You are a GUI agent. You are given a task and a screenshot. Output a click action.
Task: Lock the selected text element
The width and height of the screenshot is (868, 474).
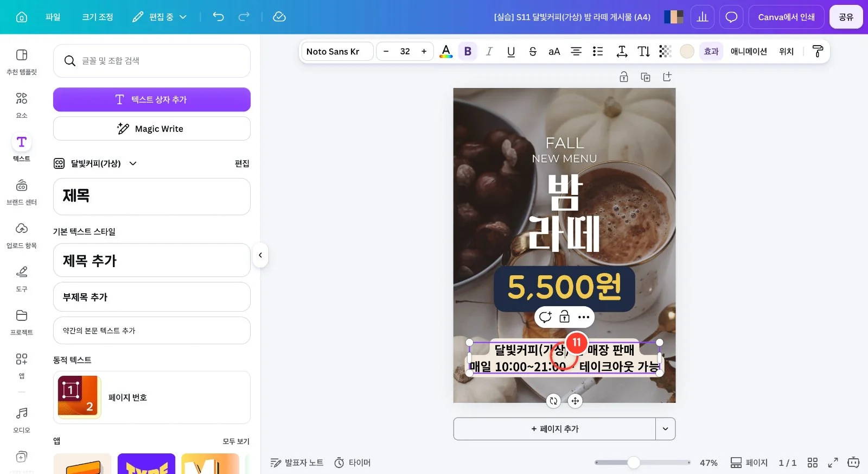tap(565, 317)
